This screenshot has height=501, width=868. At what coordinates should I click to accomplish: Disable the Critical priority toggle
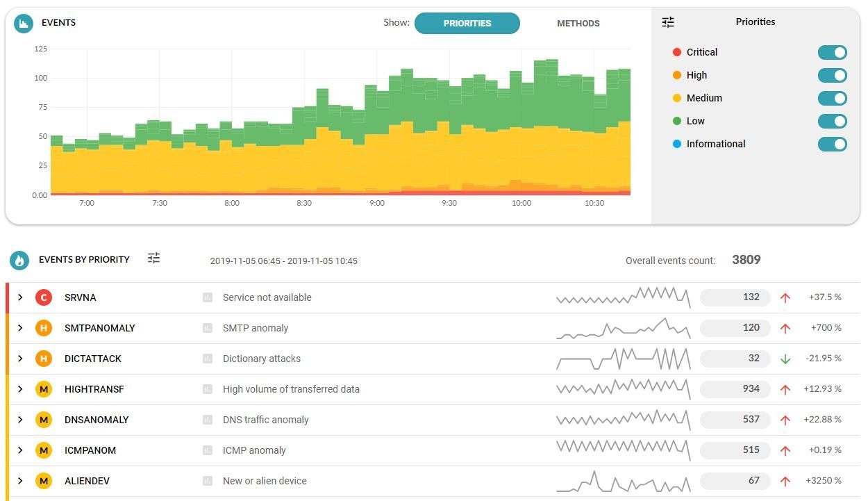[x=833, y=53]
